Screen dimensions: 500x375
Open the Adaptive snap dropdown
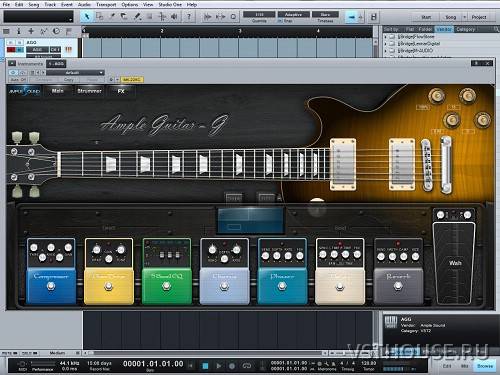[293, 15]
